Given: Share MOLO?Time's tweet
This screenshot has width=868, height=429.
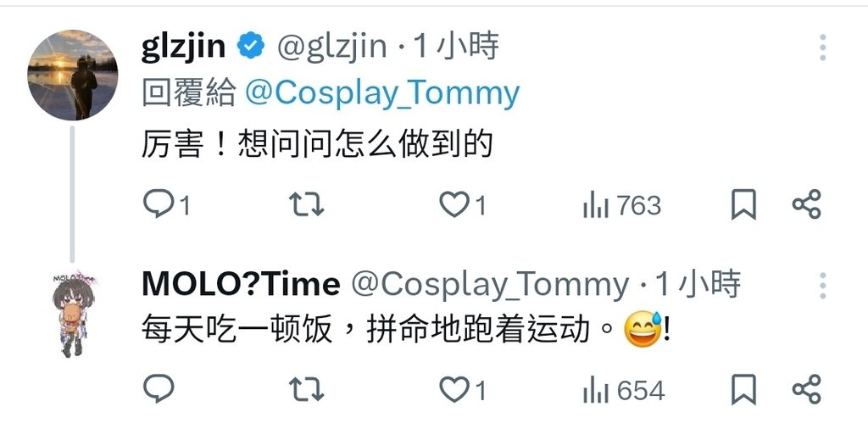Looking at the screenshot, I should coord(807,389).
